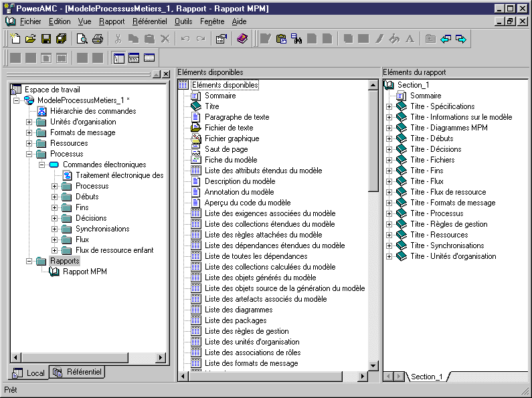Select Liste des packages item

point(236,320)
